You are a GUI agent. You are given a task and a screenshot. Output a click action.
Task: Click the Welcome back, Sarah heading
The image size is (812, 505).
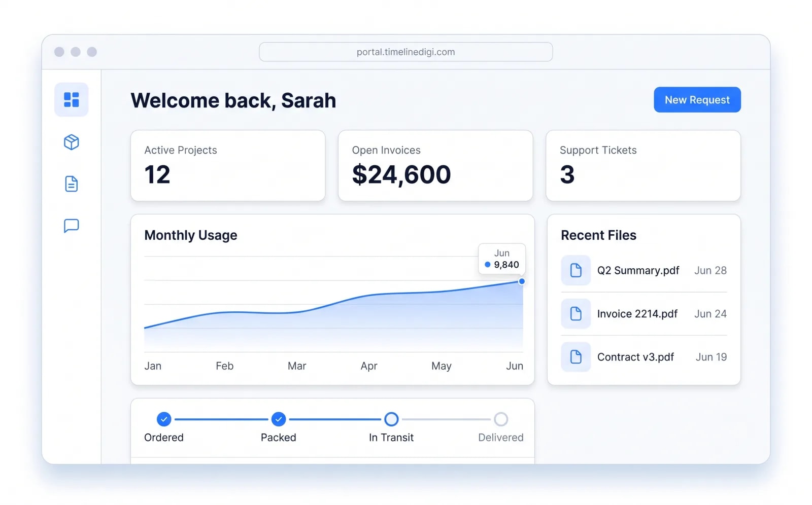pyautogui.click(x=233, y=100)
